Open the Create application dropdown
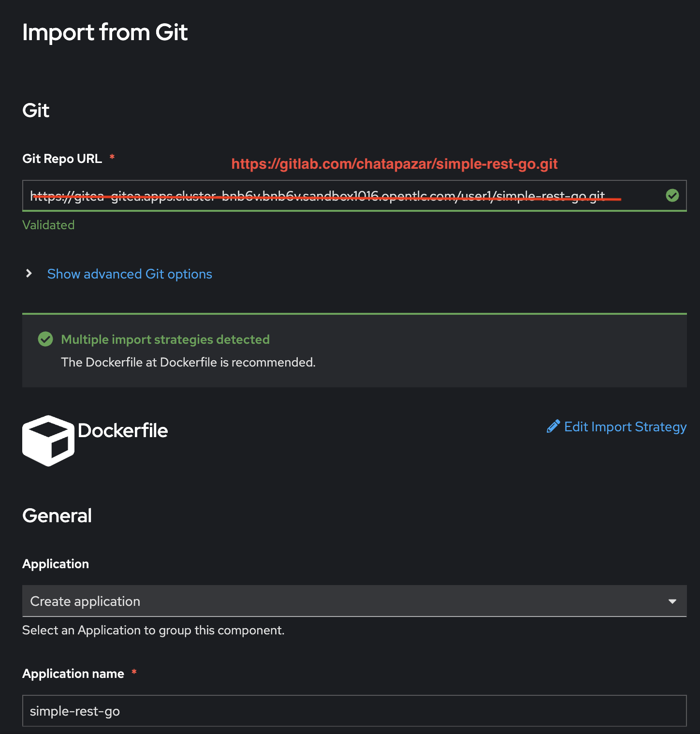The image size is (700, 734). (354, 601)
